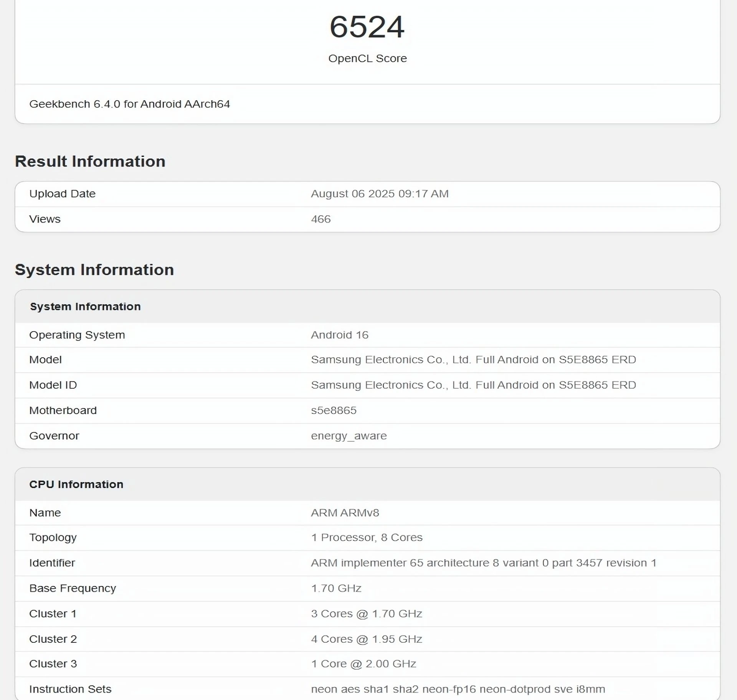Click the energy_aware governor value
The width and height of the screenshot is (737, 700).
[349, 436]
